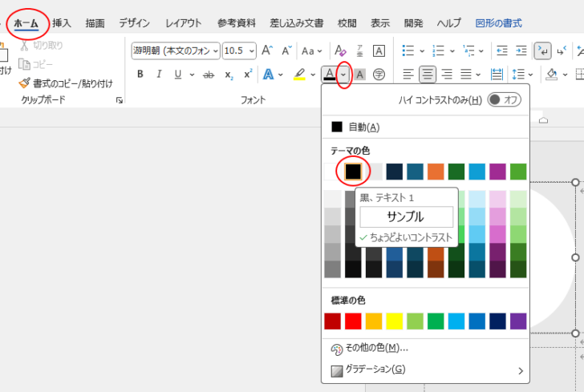584x392 pixels.
Task: Expand the underline style dropdown arrow
Action: coord(192,75)
